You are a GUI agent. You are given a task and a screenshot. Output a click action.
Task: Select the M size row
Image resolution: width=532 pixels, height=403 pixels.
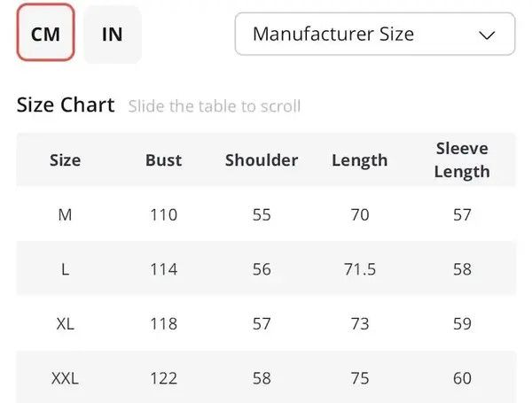tap(266, 214)
